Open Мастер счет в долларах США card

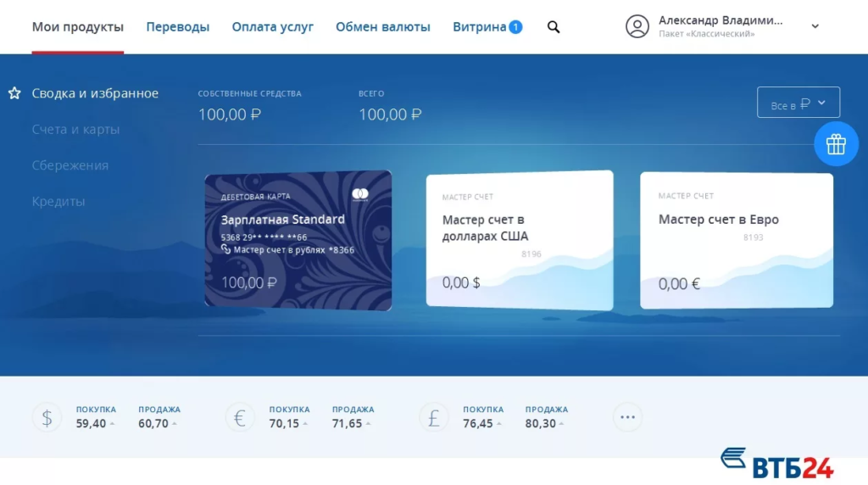[x=520, y=240]
